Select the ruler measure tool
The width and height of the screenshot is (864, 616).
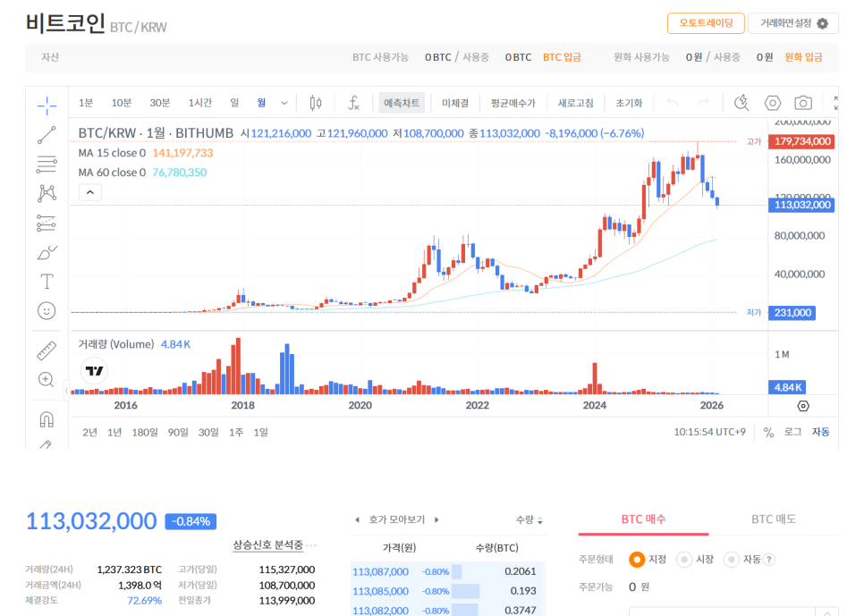47,350
